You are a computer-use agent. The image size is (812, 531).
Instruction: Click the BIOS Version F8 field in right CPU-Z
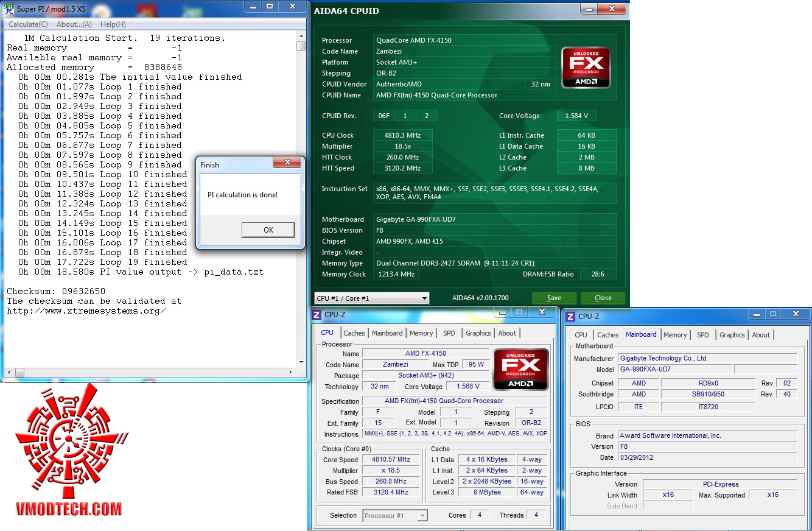pyautogui.click(x=707, y=446)
